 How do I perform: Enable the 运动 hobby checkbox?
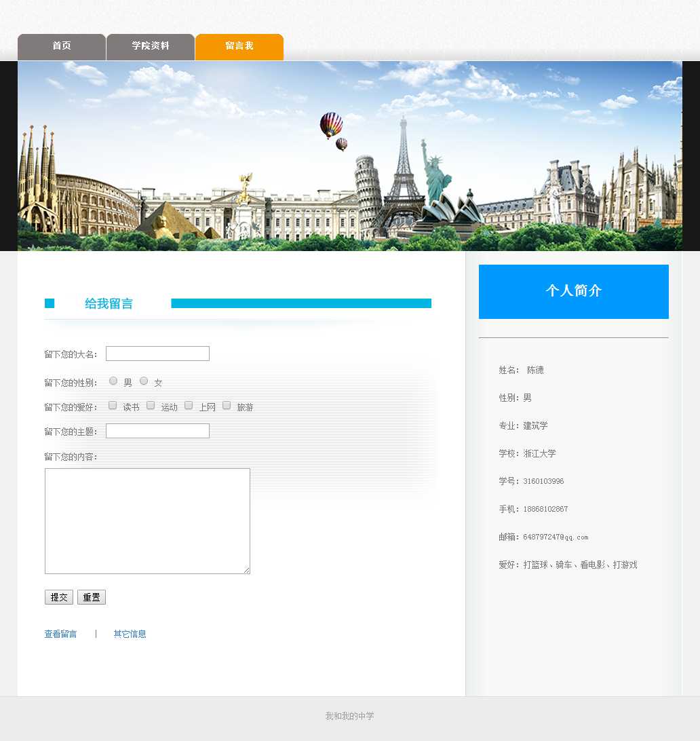pyautogui.click(x=151, y=406)
